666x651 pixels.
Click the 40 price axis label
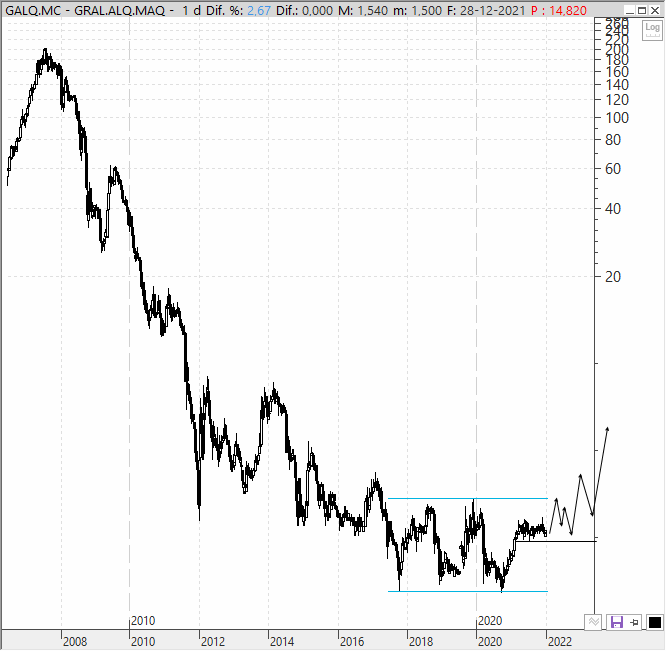pos(613,209)
